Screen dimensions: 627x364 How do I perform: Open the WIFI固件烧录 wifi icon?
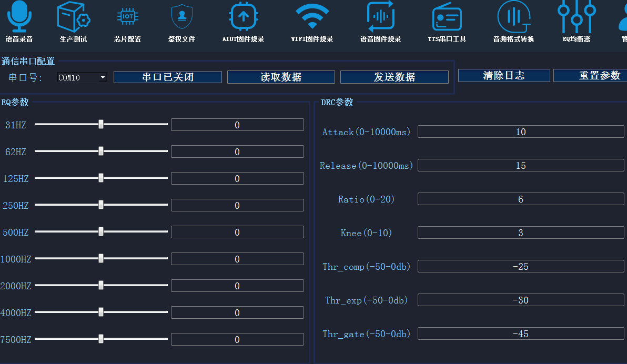tap(312, 16)
